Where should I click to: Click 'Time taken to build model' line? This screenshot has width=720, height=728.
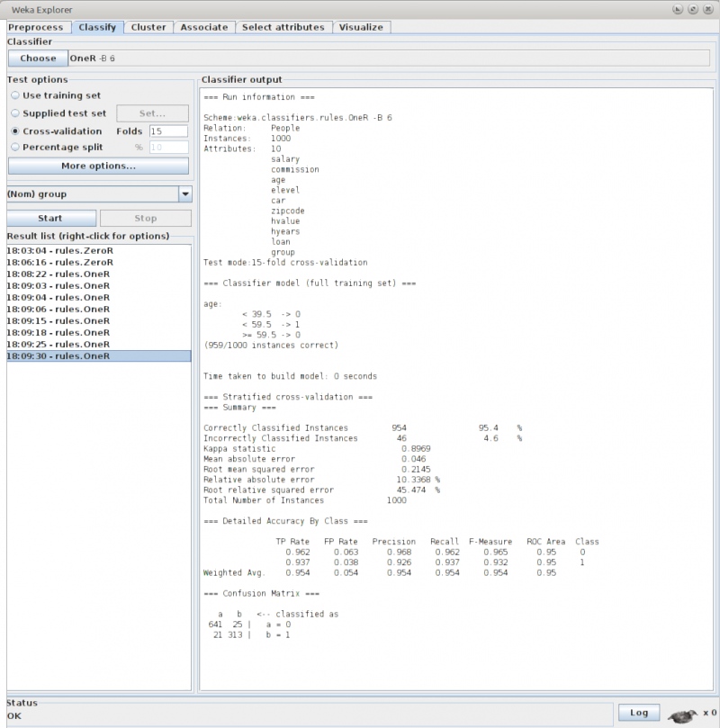tap(290, 376)
